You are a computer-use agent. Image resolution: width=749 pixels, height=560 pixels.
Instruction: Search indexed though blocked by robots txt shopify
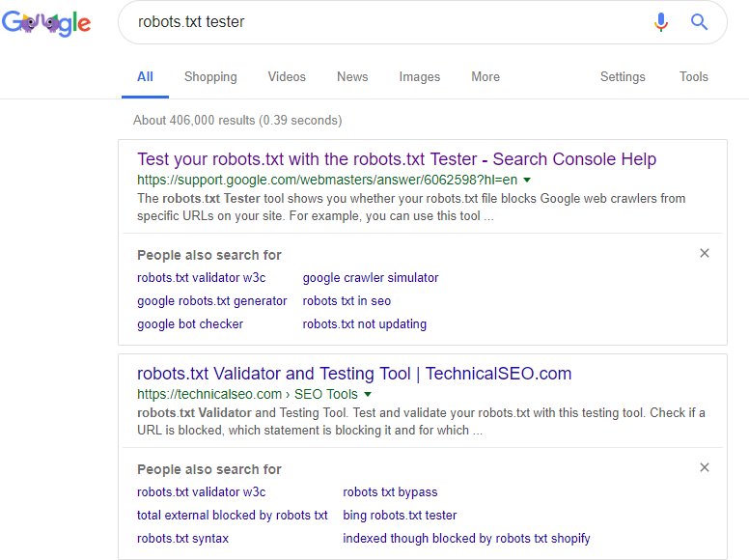click(x=466, y=539)
